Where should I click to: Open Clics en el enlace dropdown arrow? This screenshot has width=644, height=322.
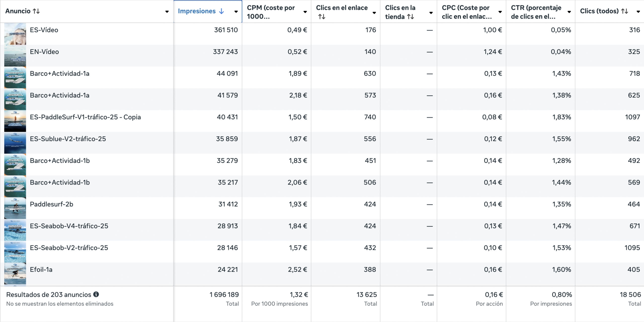[x=374, y=13]
